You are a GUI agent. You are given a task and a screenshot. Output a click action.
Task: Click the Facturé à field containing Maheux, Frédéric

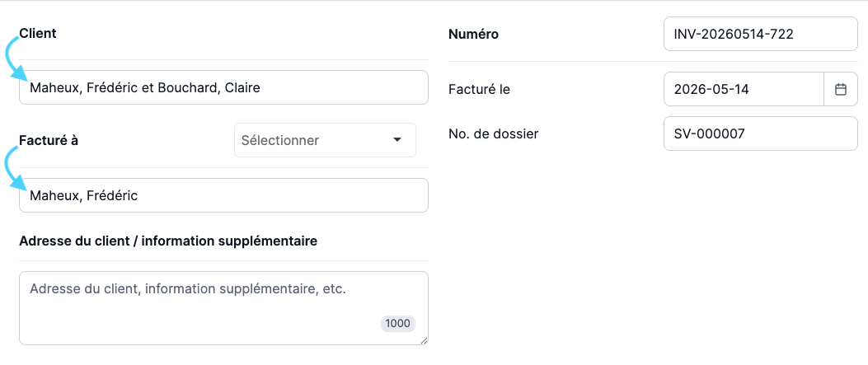pos(223,195)
